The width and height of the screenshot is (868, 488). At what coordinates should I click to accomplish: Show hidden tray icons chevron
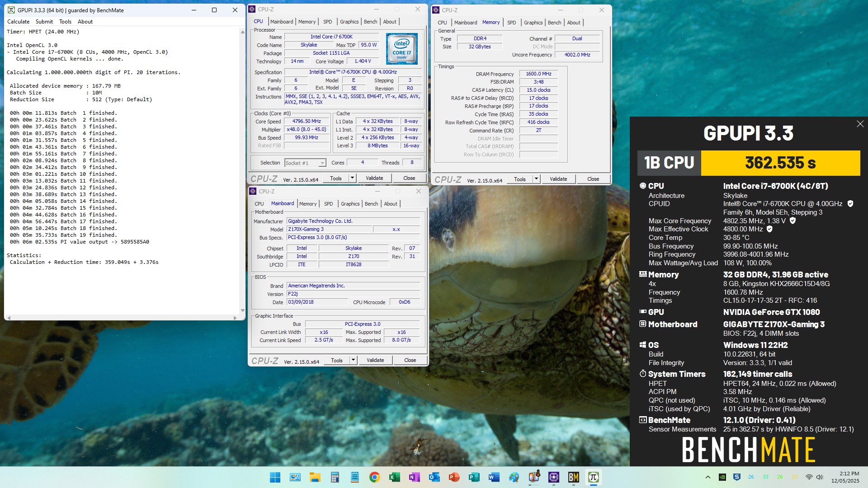pyautogui.click(x=708, y=477)
